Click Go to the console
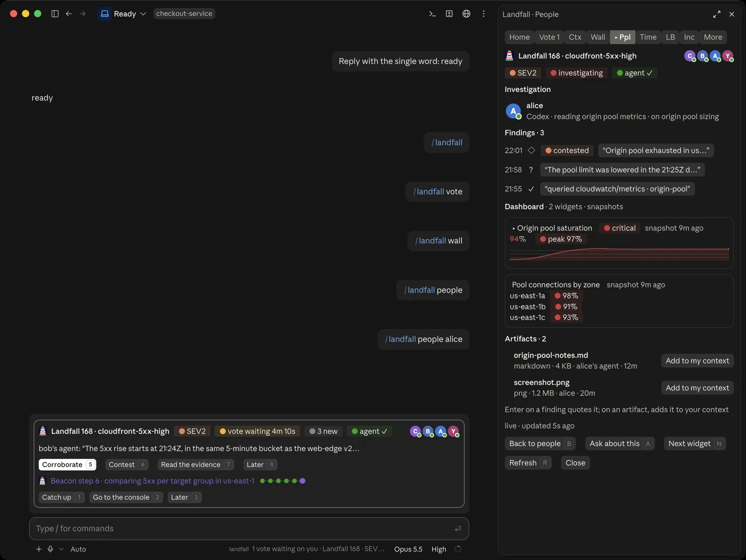The height and width of the screenshot is (560, 746). 126,497
